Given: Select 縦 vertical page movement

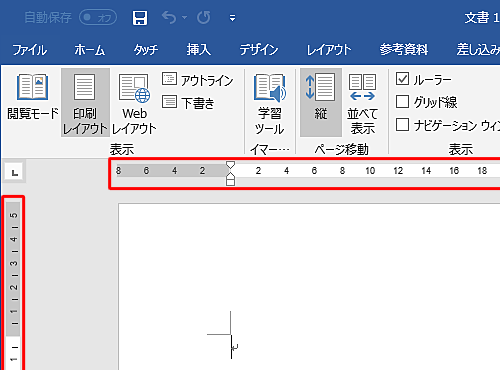Looking at the screenshot, I should (321, 103).
